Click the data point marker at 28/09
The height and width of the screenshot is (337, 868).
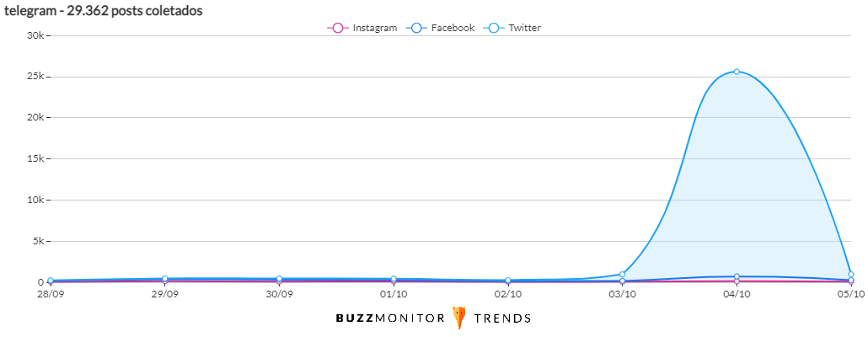click(51, 281)
